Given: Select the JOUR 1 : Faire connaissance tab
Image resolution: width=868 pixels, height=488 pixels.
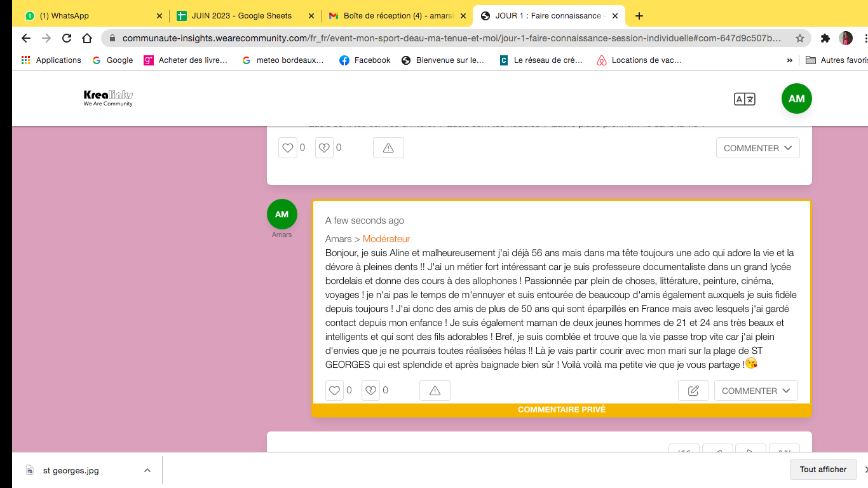Looking at the screenshot, I should tap(549, 16).
